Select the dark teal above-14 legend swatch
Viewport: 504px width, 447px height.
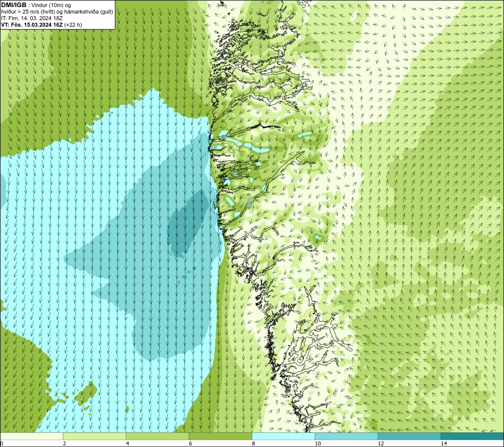[x=473, y=436]
